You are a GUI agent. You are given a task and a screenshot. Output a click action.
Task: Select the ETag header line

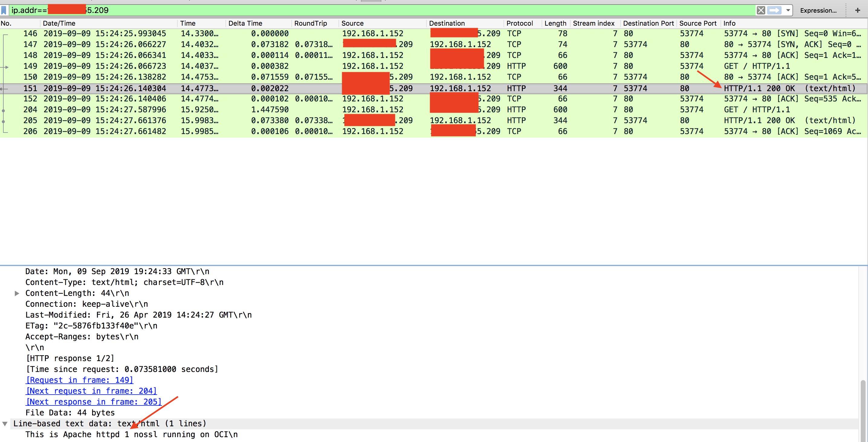pos(91,325)
